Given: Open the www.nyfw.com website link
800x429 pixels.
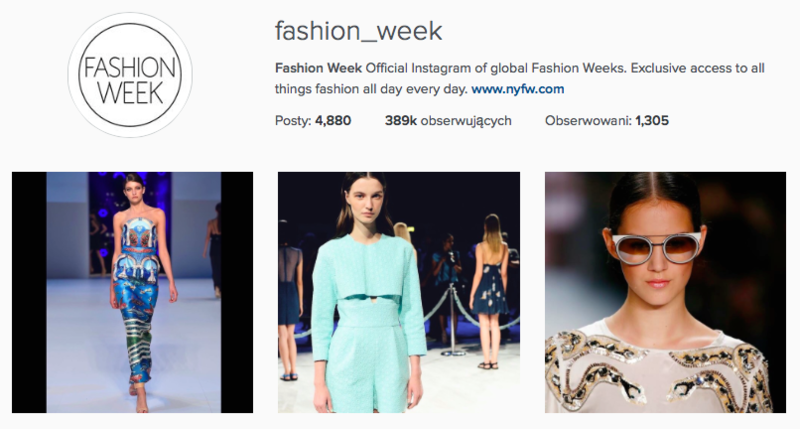Looking at the screenshot, I should click(517, 89).
